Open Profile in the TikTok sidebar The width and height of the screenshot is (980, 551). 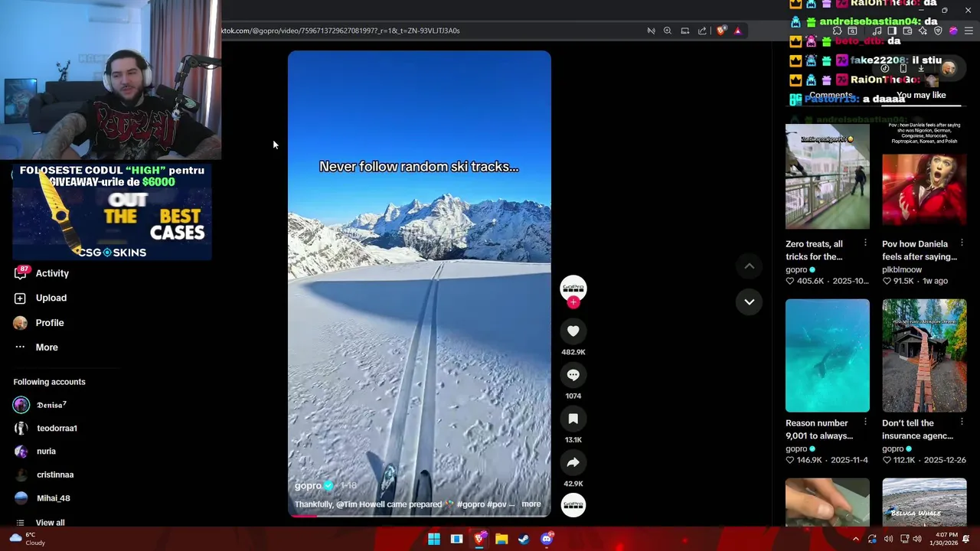click(x=50, y=323)
